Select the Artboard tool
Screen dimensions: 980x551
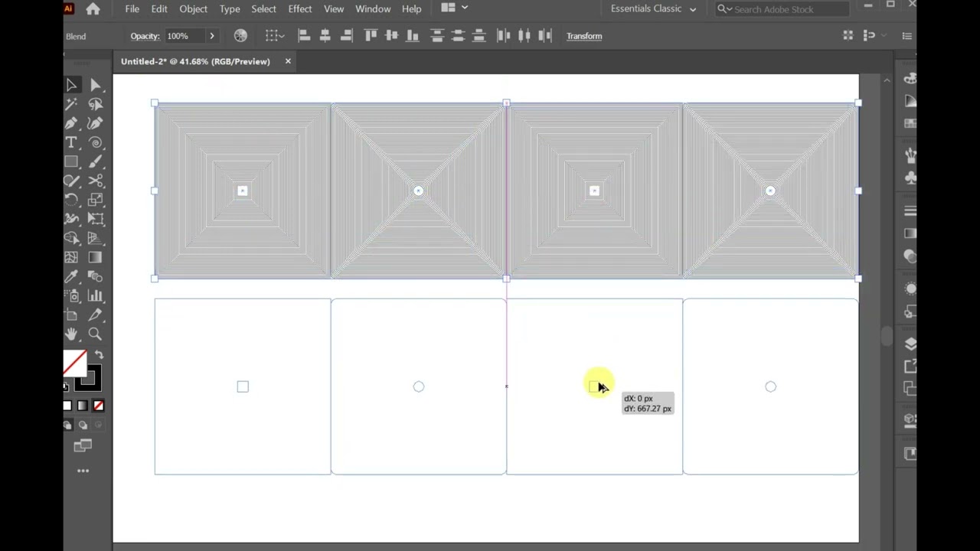click(x=71, y=315)
